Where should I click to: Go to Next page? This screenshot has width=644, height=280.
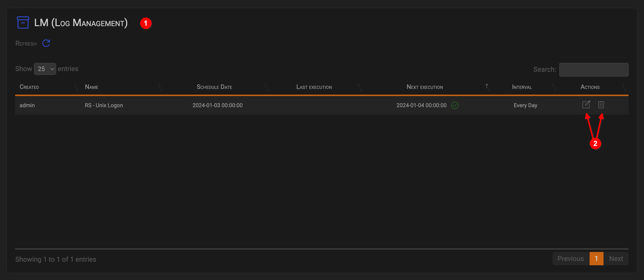pyautogui.click(x=616, y=258)
